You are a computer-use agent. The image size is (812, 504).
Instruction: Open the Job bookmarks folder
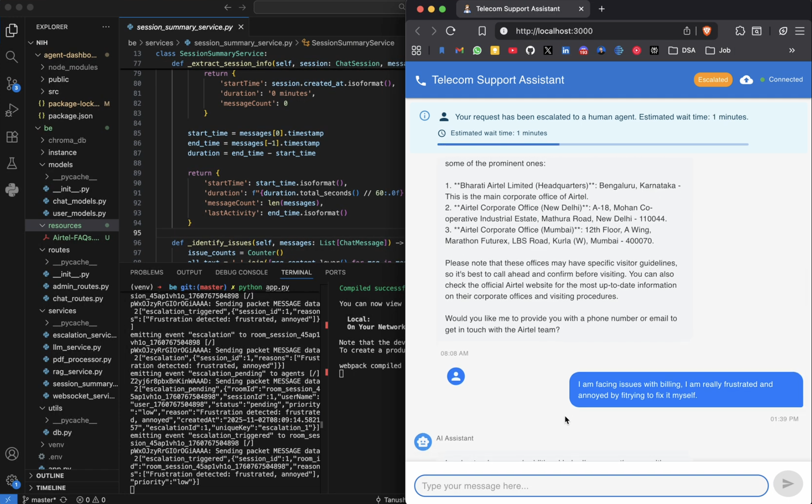(x=718, y=51)
